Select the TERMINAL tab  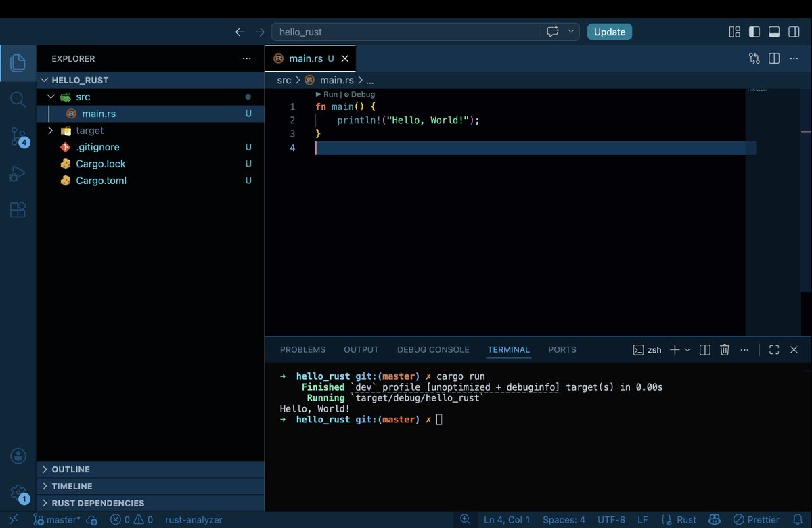(509, 350)
